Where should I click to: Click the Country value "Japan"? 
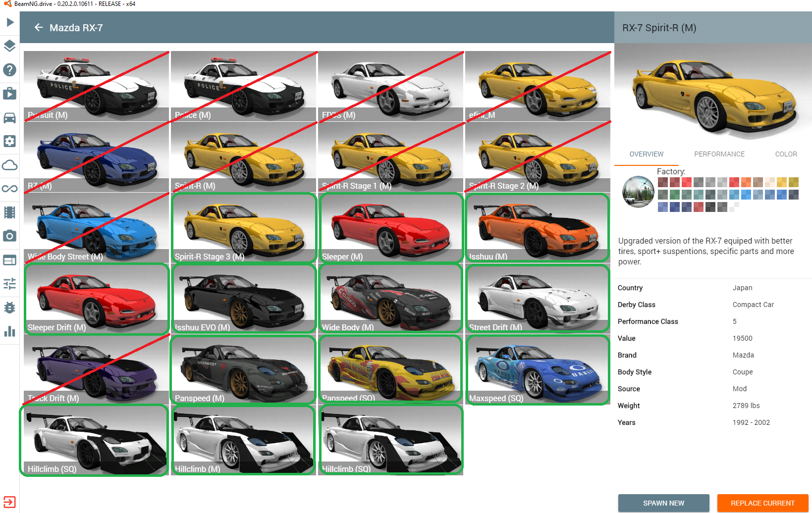743,288
